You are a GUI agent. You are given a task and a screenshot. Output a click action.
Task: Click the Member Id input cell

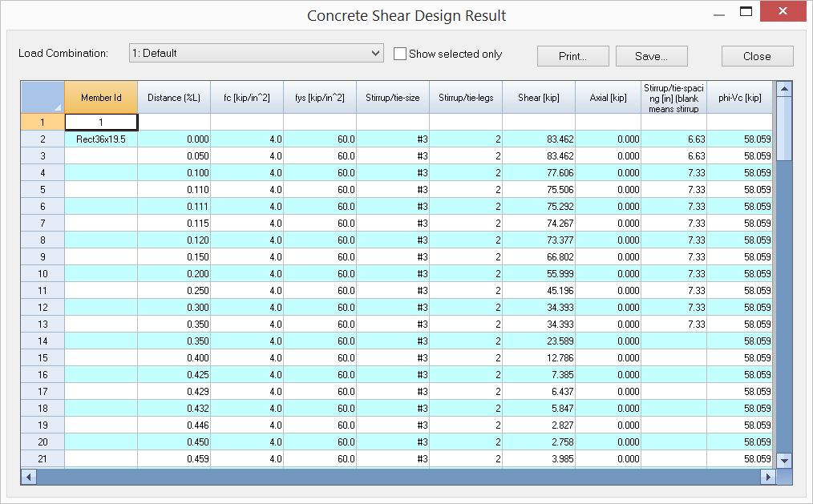point(100,122)
